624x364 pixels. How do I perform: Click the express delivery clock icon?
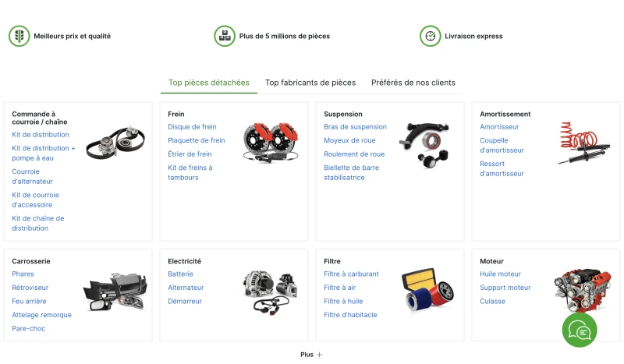pos(431,36)
